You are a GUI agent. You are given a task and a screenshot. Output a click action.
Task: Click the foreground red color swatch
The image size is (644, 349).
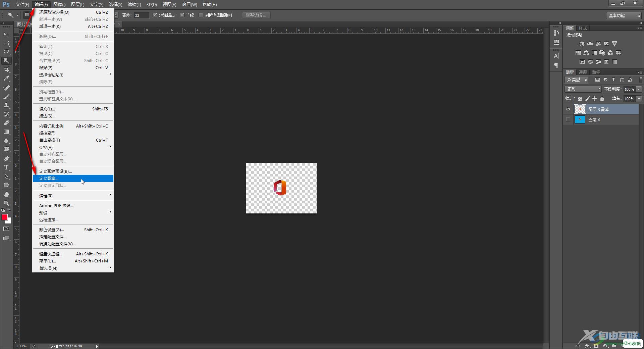click(5, 217)
